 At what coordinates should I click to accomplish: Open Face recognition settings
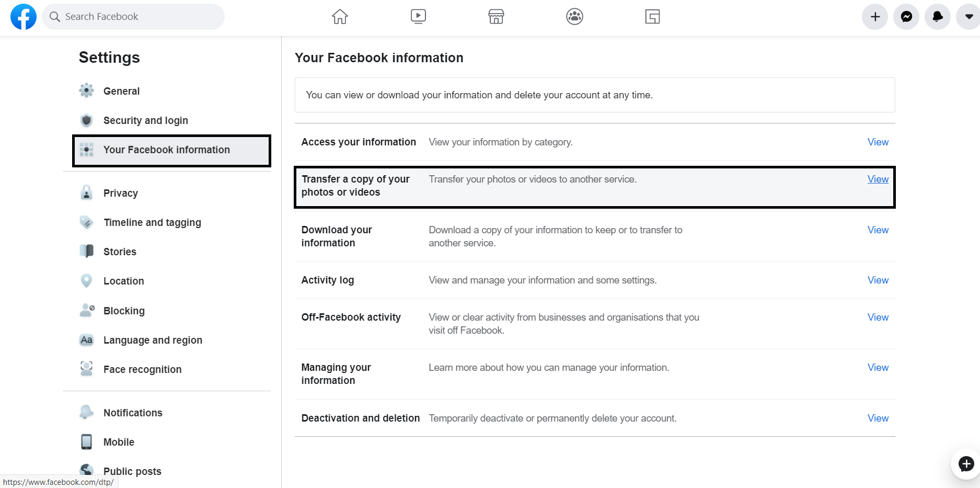(x=142, y=369)
